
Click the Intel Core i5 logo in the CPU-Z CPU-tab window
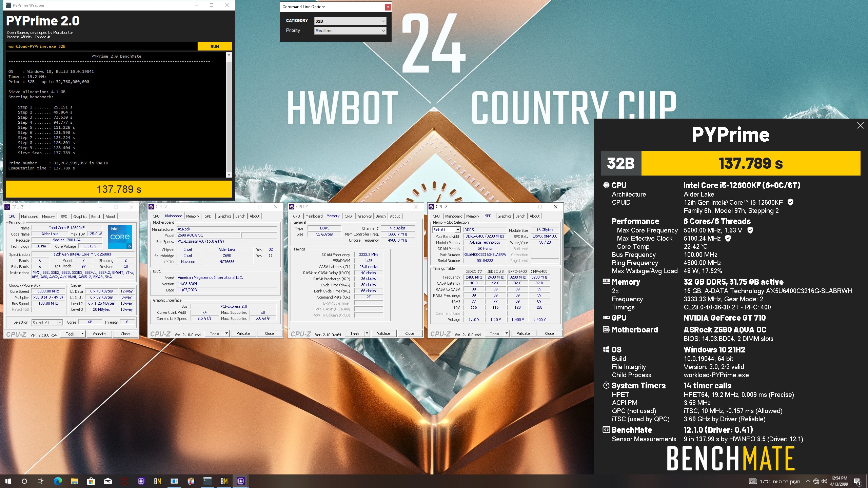(120, 237)
